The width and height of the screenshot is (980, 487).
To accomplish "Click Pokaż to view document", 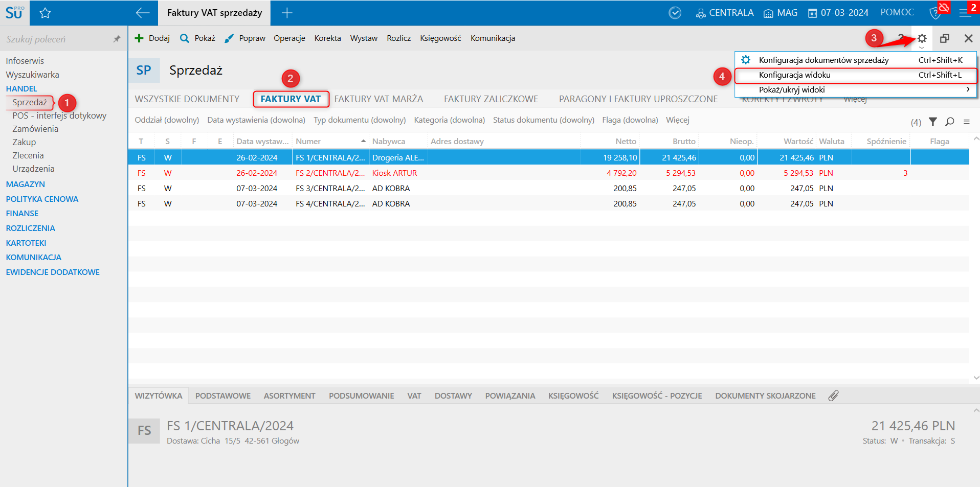I will 197,38.
